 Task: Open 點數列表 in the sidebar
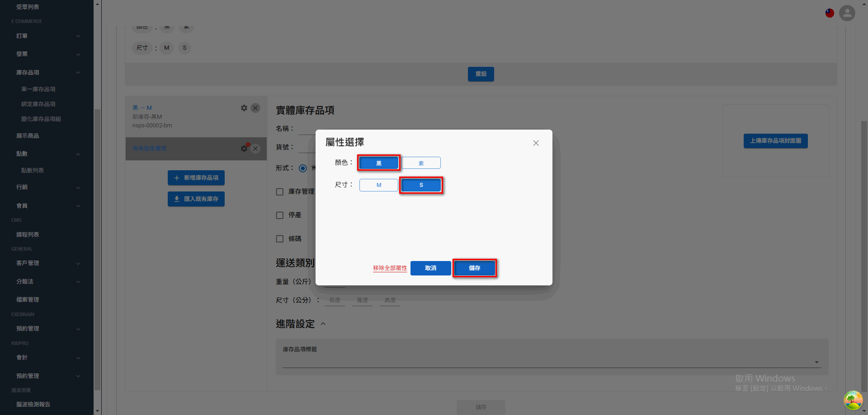33,171
